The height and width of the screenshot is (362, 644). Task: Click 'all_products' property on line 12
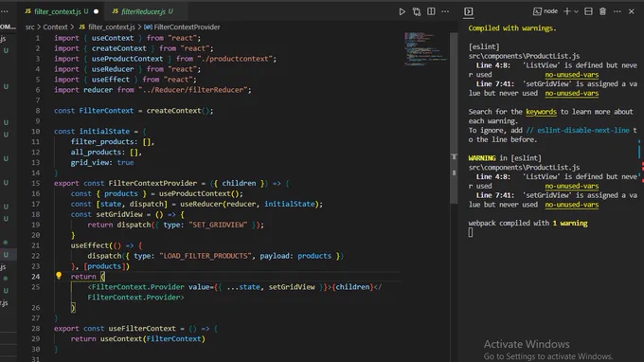coord(96,152)
